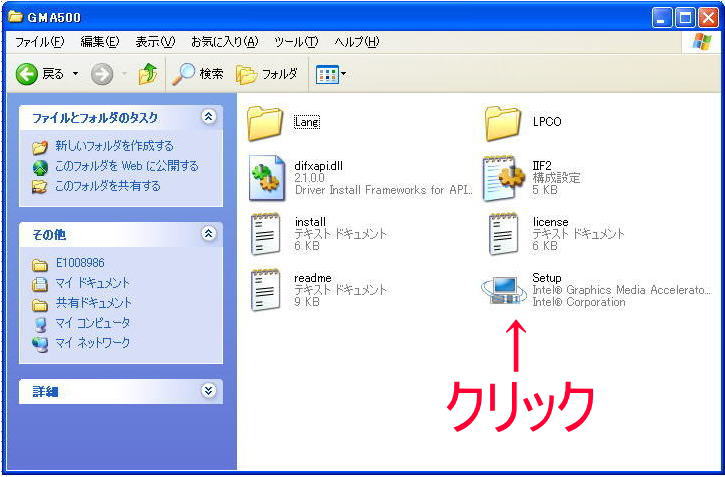
Task: Click the readme file name text
Action: pyautogui.click(x=313, y=278)
